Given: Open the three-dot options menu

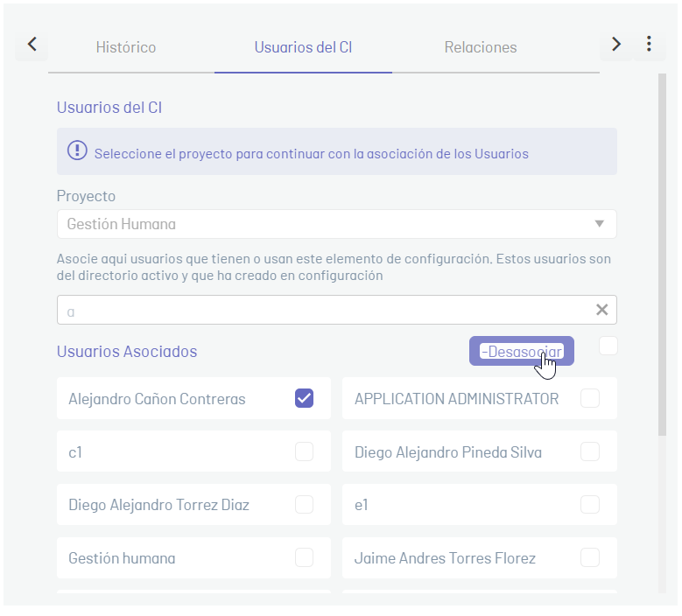Looking at the screenshot, I should coord(649,45).
